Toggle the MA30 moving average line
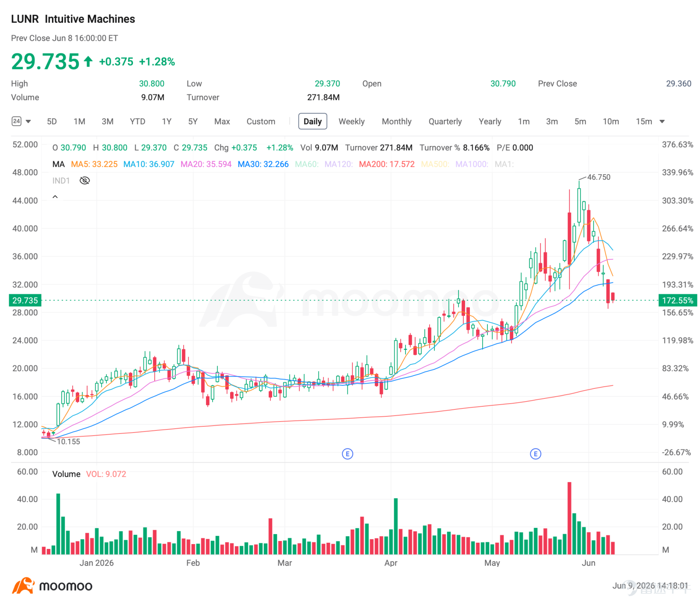Screen dimensions: 700x604 [263, 164]
